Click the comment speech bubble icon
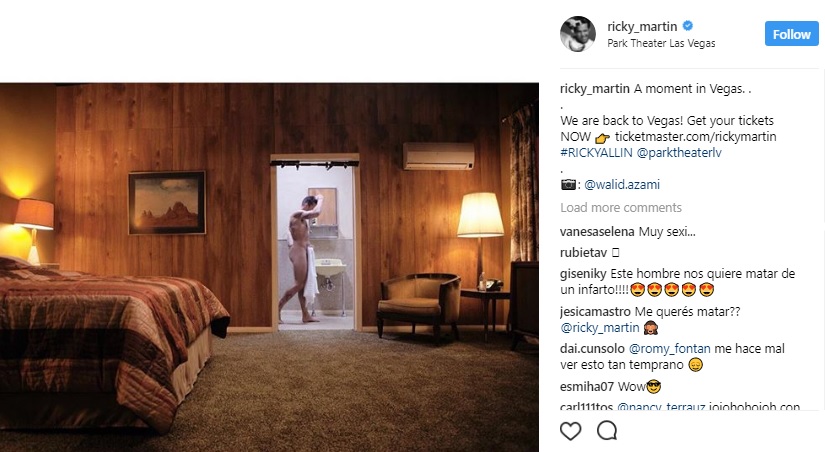 pos(607,430)
